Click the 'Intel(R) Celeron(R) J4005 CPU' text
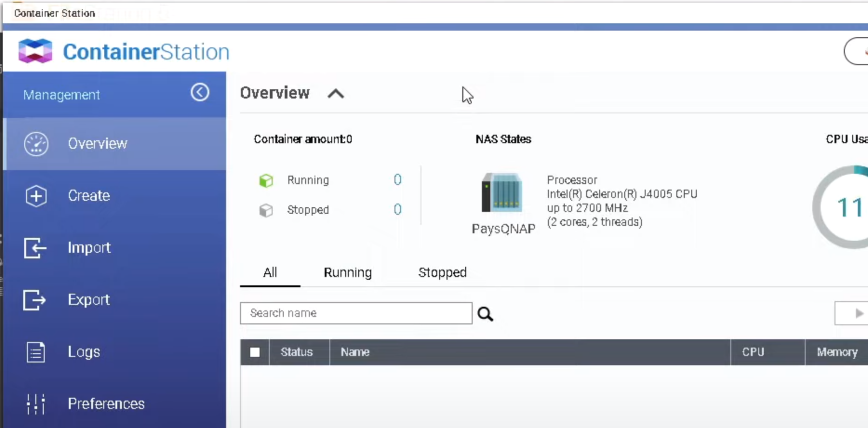 (622, 194)
